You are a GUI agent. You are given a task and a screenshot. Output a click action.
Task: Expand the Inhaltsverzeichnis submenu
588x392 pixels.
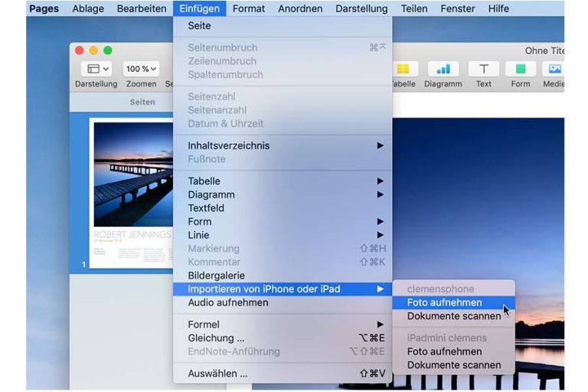coord(283,145)
